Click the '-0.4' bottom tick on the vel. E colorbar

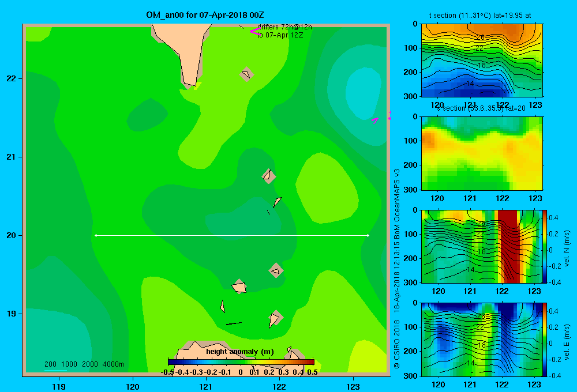[555, 375]
